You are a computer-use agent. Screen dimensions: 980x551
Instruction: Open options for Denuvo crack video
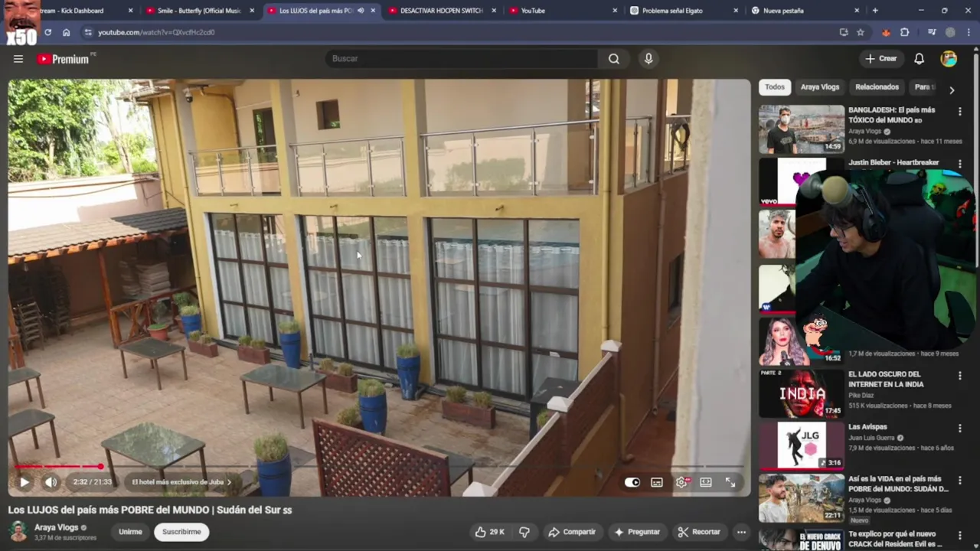click(x=959, y=535)
